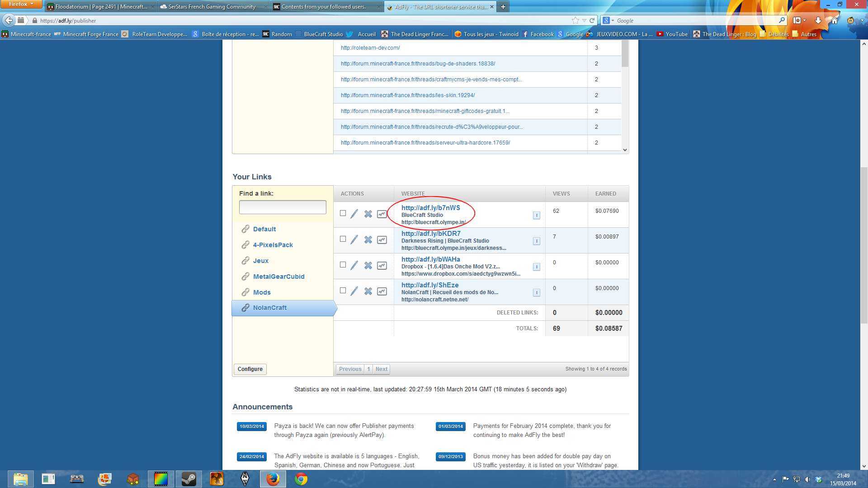Select the Mods link group
Image resolution: width=868 pixels, height=488 pixels.
pyautogui.click(x=262, y=292)
